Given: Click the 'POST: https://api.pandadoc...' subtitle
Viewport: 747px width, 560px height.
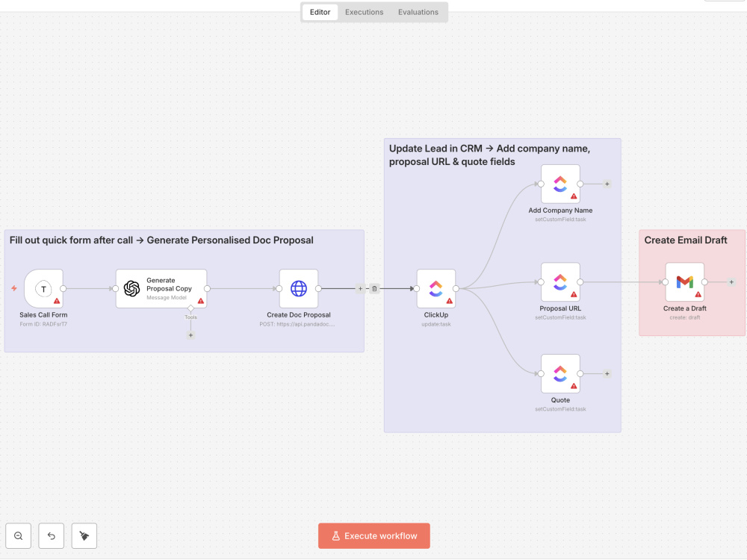Looking at the screenshot, I should coord(297,324).
